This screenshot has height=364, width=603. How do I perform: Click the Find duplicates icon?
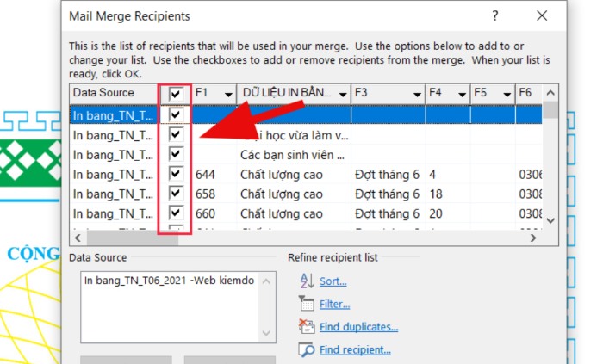point(306,326)
